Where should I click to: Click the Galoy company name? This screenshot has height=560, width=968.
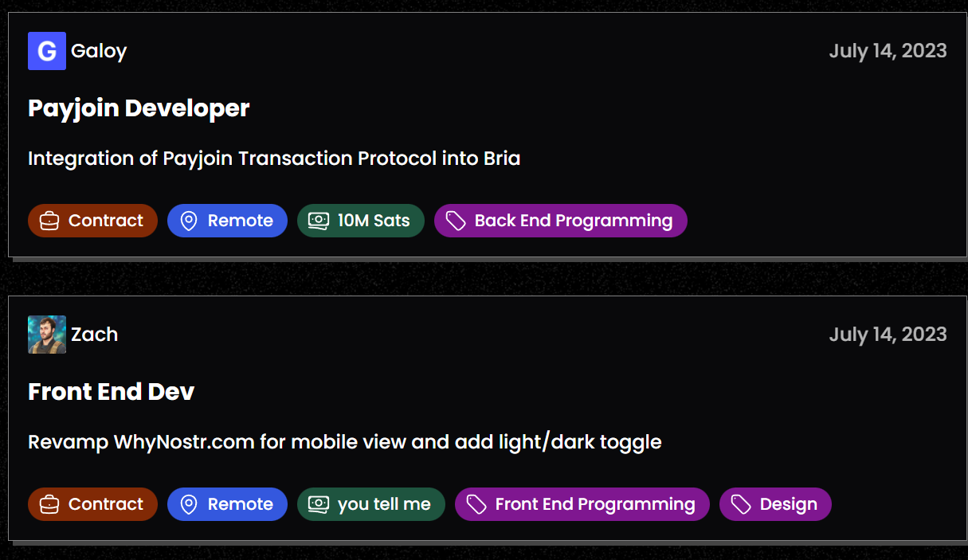click(99, 51)
